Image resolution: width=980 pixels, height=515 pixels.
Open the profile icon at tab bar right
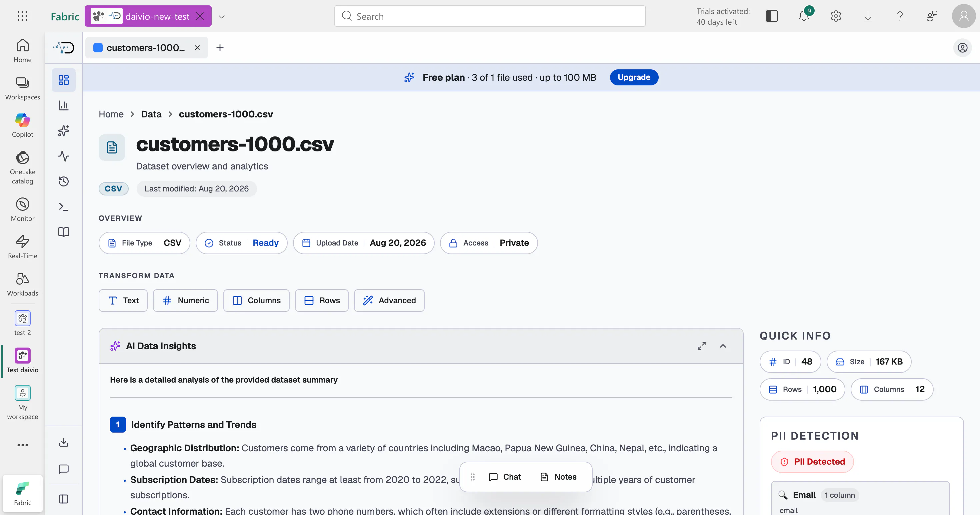click(x=963, y=48)
